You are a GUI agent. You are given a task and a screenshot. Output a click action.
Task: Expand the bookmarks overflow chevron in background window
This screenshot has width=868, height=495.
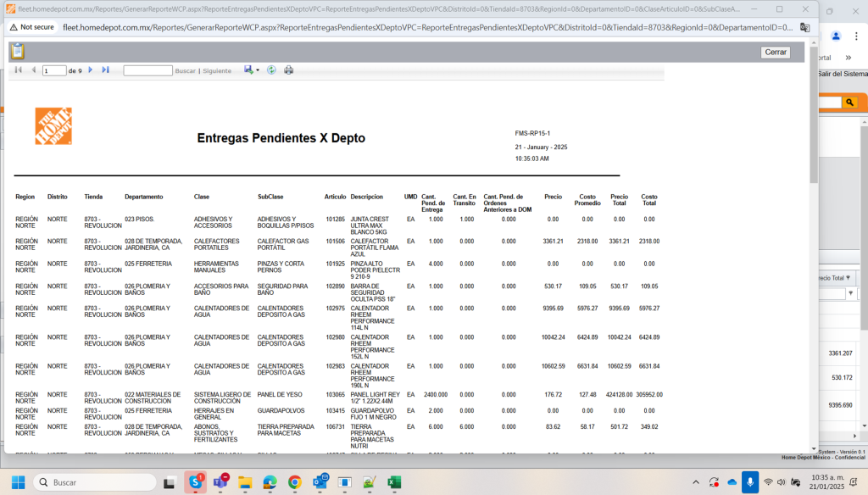point(849,58)
